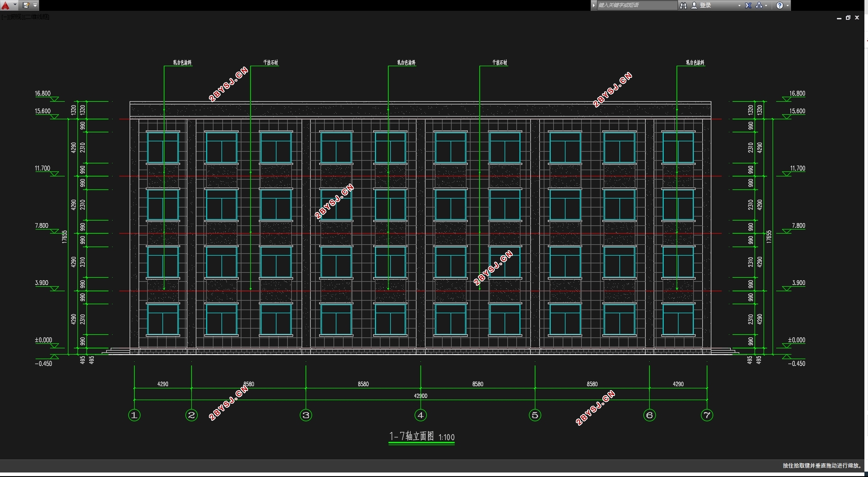Select the axis bubble numbered 7

707,415
